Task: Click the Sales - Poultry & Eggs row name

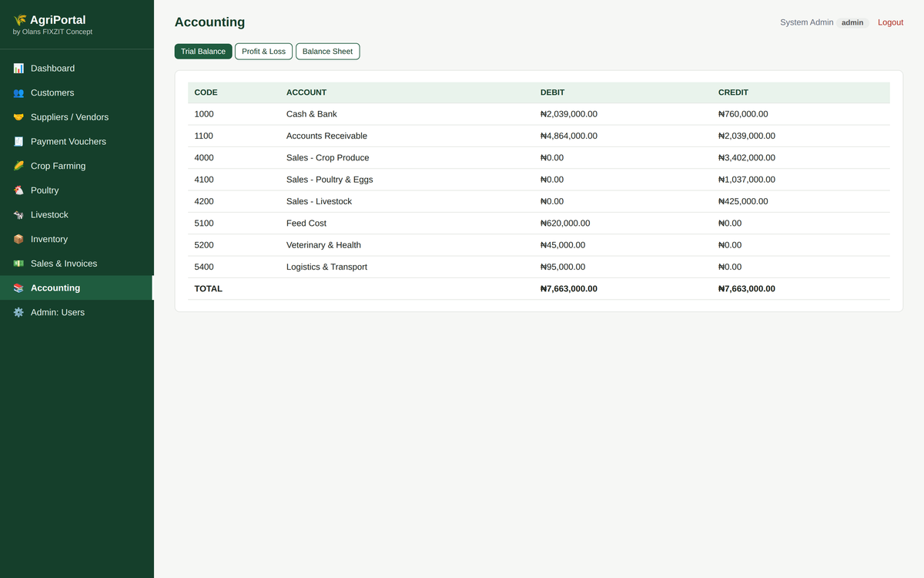Action: [330, 180]
